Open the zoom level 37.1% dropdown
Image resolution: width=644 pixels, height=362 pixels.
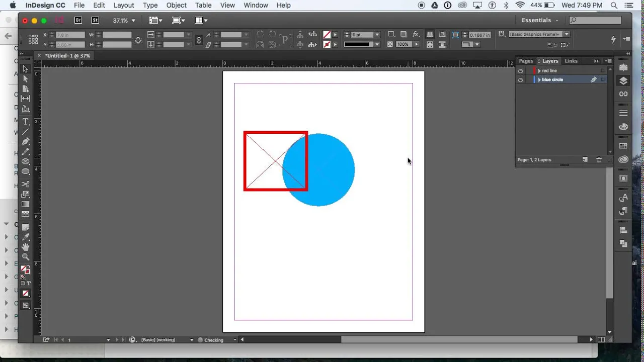pos(133,21)
